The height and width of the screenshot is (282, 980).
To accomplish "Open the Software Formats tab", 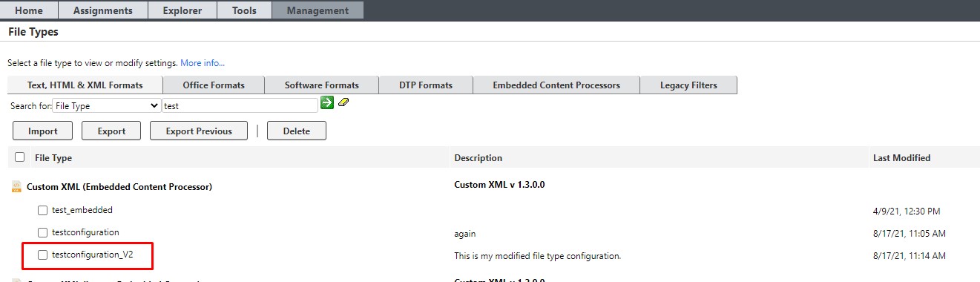I will 322,85.
